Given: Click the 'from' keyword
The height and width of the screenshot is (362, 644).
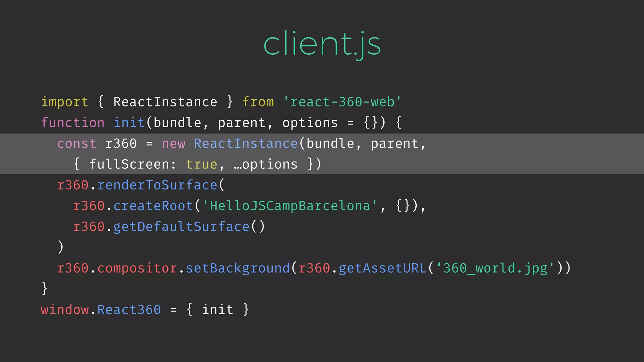Looking at the screenshot, I should coord(258,102).
